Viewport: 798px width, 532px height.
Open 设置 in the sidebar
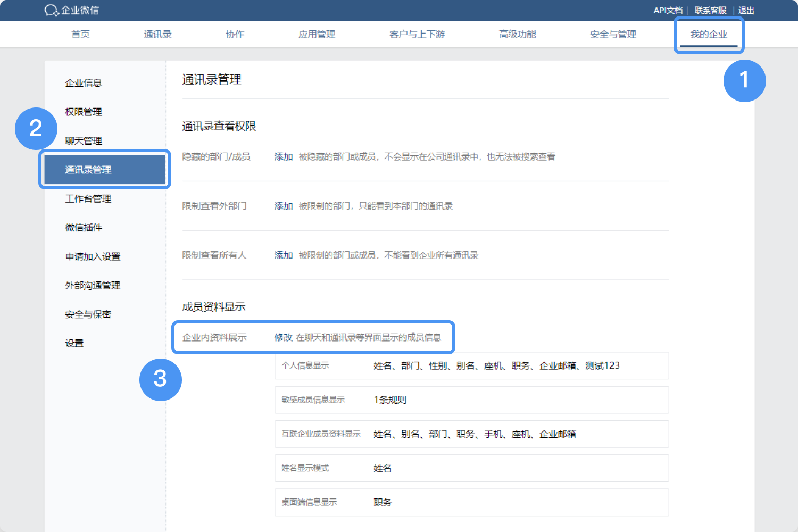pyautogui.click(x=74, y=344)
